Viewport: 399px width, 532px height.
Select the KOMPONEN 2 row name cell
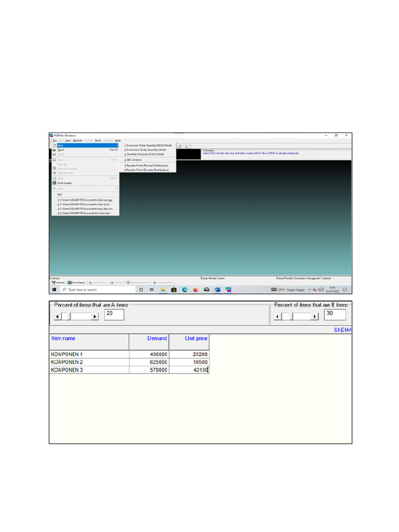tap(89, 362)
